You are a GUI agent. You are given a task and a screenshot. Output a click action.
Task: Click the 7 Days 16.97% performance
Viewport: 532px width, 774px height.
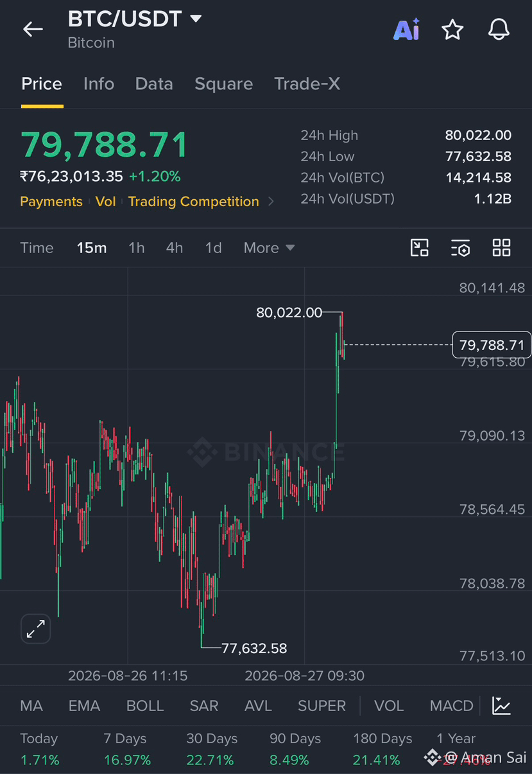click(127, 749)
